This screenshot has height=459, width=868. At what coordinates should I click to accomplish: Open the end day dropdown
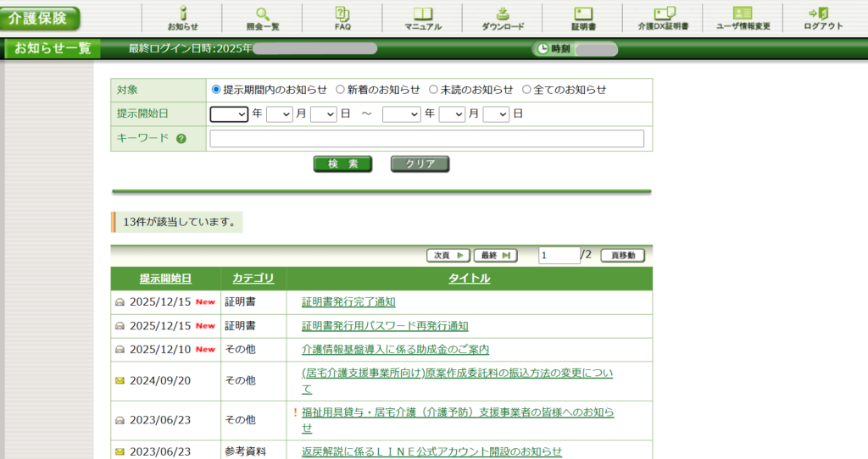496,114
